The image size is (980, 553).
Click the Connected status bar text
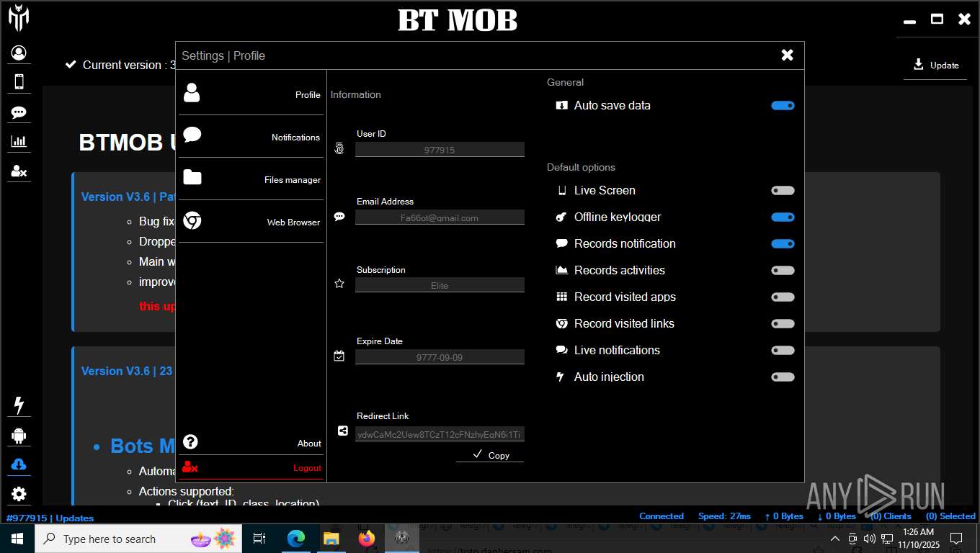[661, 516]
